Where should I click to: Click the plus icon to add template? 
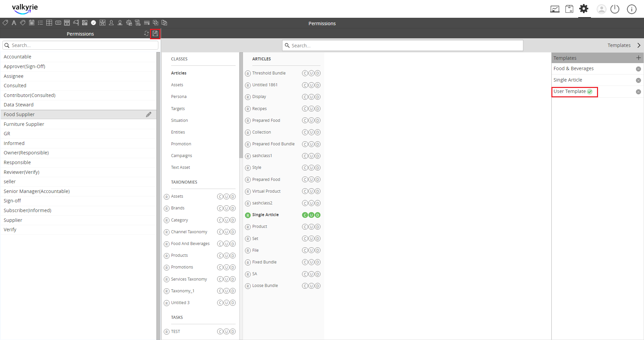[x=638, y=58]
